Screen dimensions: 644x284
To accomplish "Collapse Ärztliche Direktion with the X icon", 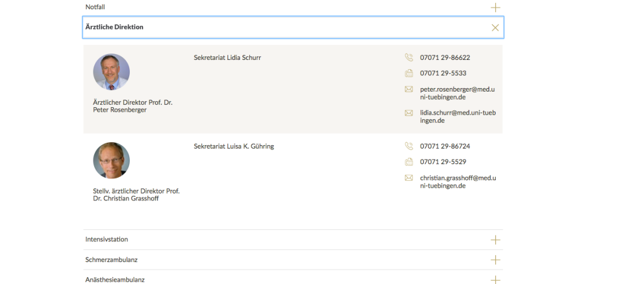I will pyautogui.click(x=495, y=28).
